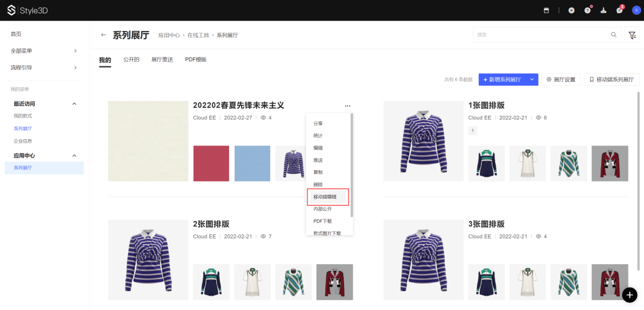The image size is (644, 310).
Task: Open dropdown arrow next to 新增系列展厅
Action: tap(532, 80)
